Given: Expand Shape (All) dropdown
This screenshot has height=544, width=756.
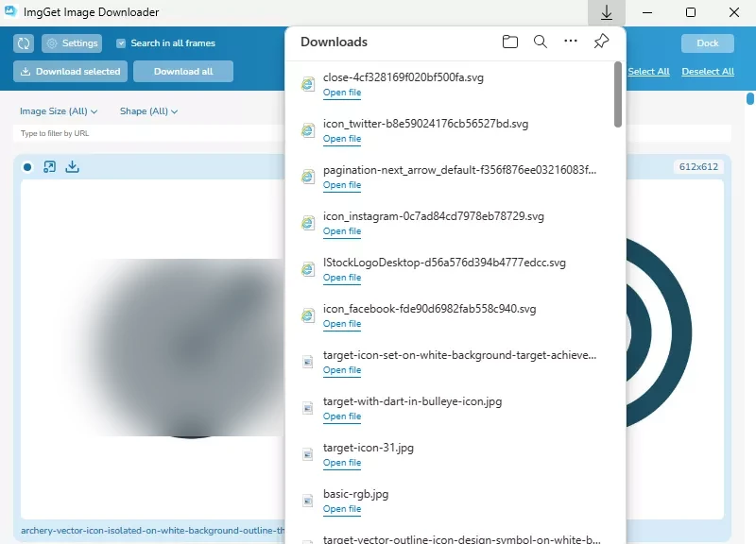Looking at the screenshot, I should click(148, 111).
